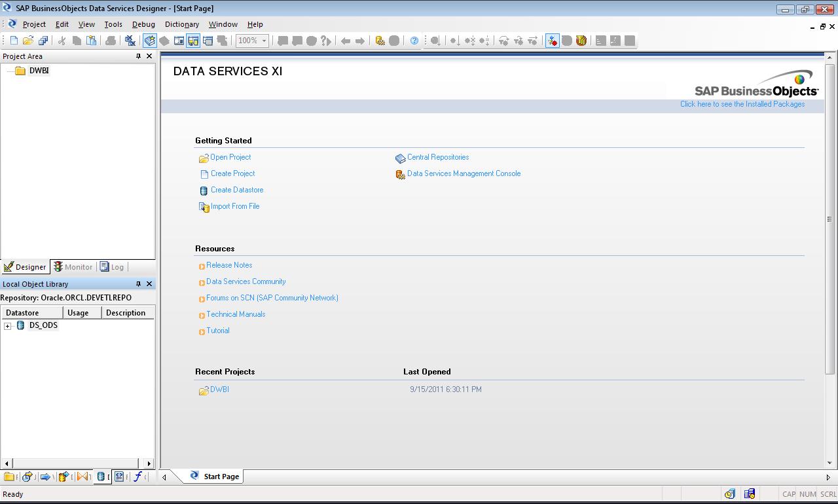Viewport: 838px width, 504px height.
Task: Click the Usage column header
Action: 82,313
